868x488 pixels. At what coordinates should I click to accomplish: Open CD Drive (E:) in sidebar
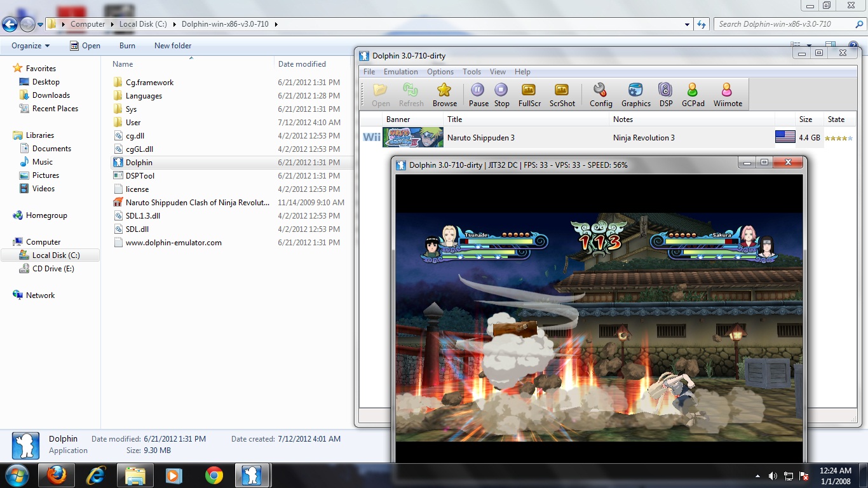53,269
